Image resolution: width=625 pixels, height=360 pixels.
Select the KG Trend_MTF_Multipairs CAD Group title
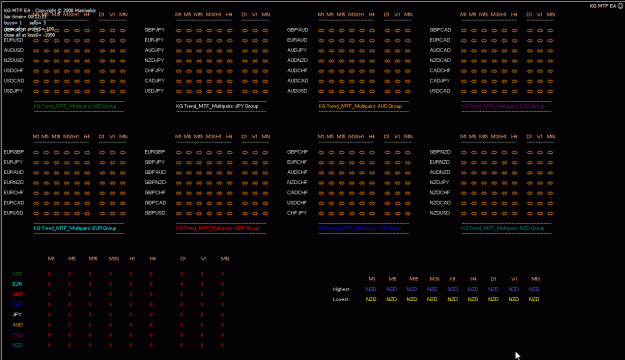tap(503, 106)
